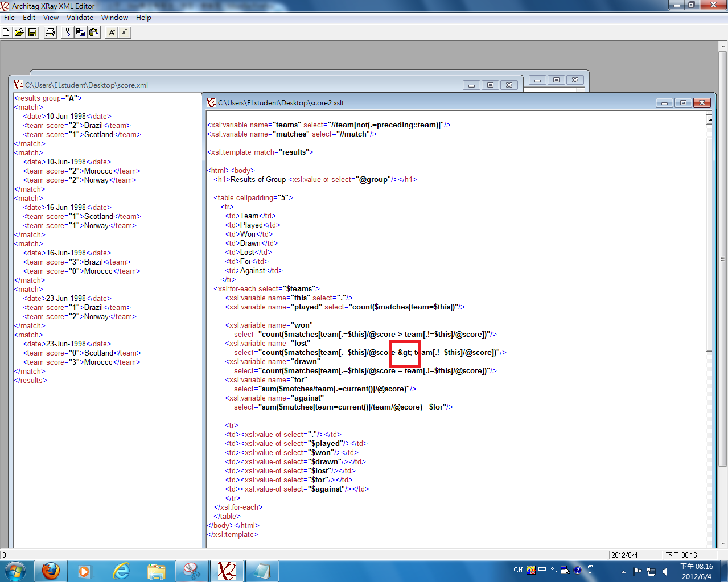Click the Copy icon in toolbar
Screen dimensions: 728x582
[x=80, y=32]
